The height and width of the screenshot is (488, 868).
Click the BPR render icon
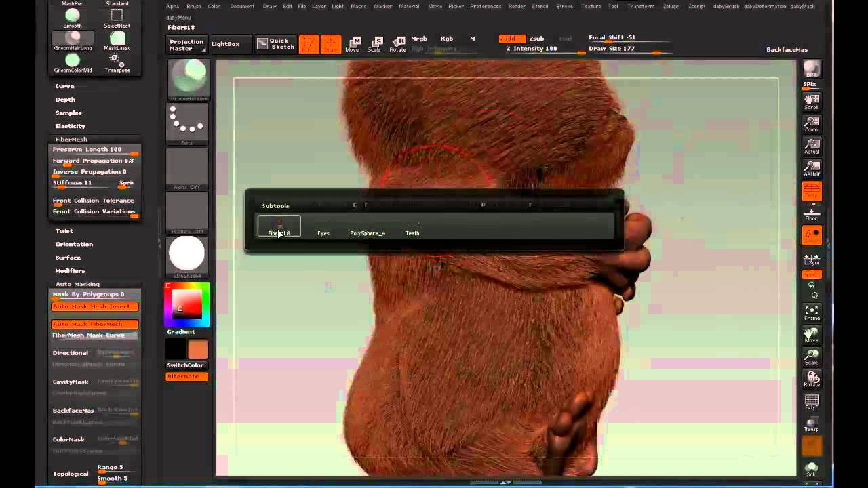pos(812,70)
